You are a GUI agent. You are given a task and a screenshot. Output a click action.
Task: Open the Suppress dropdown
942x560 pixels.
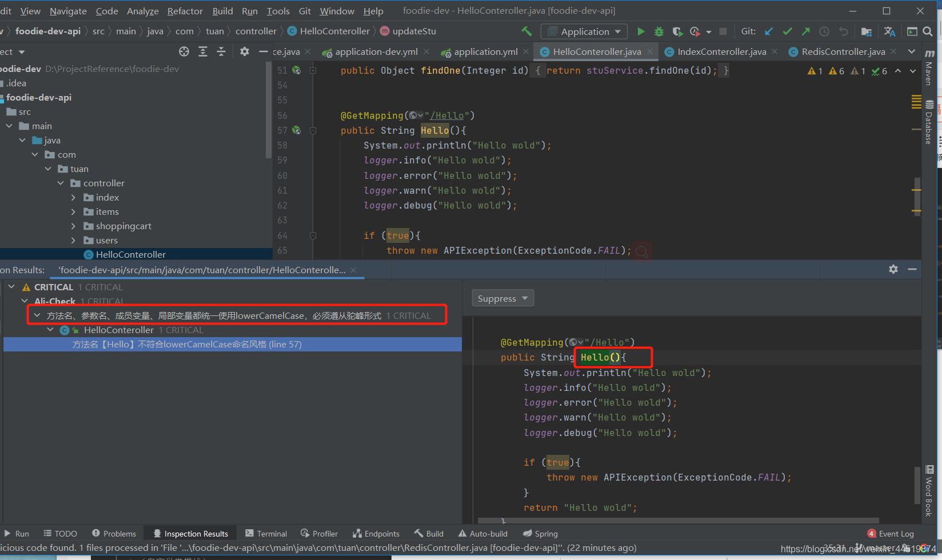click(x=502, y=298)
